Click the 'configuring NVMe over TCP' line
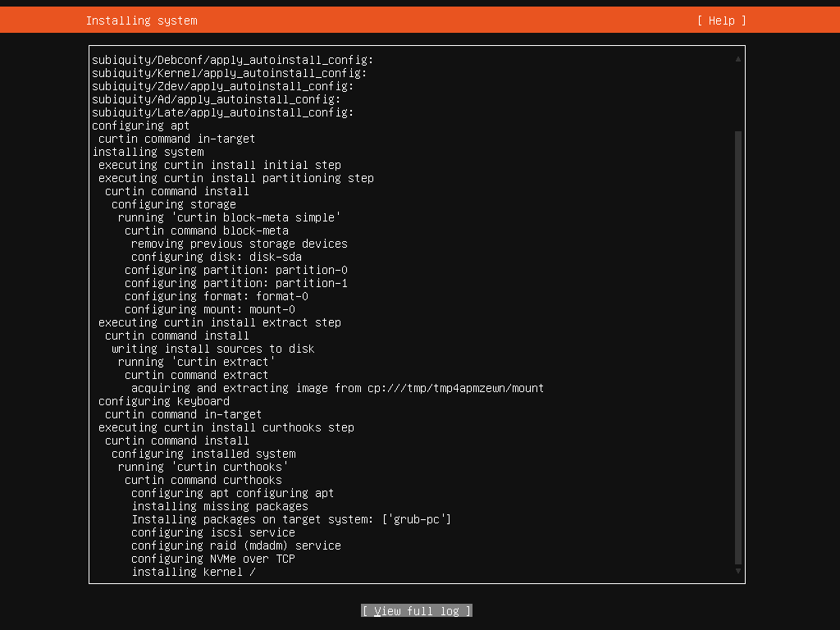 [212, 559]
